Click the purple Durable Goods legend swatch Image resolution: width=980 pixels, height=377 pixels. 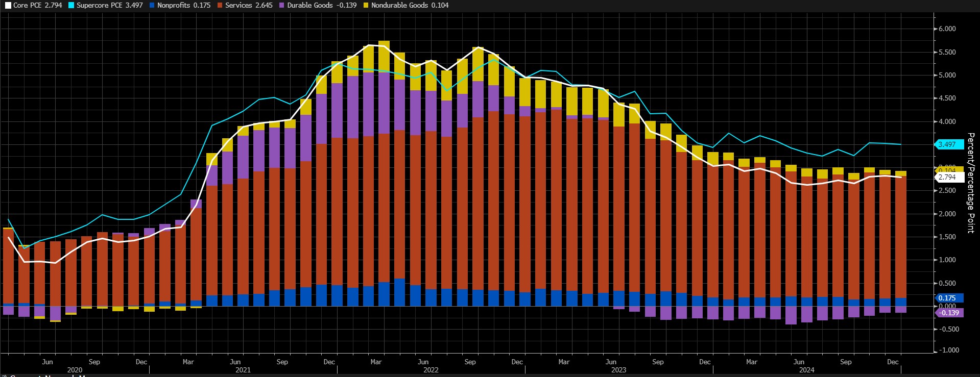click(x=282, y=5)
